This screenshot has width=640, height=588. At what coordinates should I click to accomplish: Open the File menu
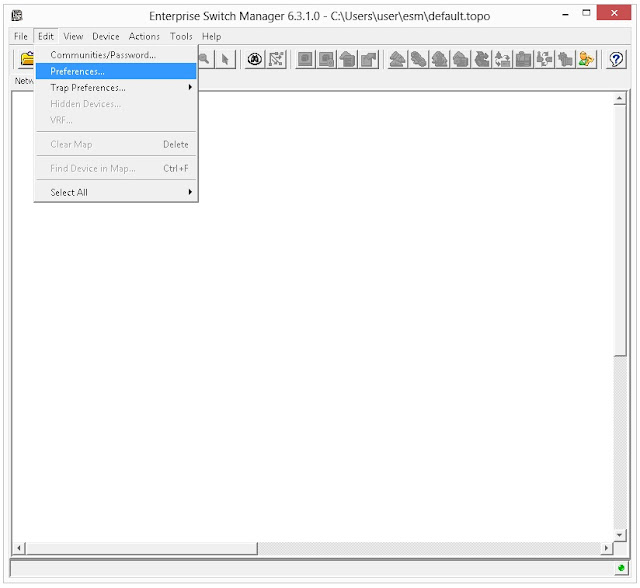pyautogui.click(x=20, y=36)
